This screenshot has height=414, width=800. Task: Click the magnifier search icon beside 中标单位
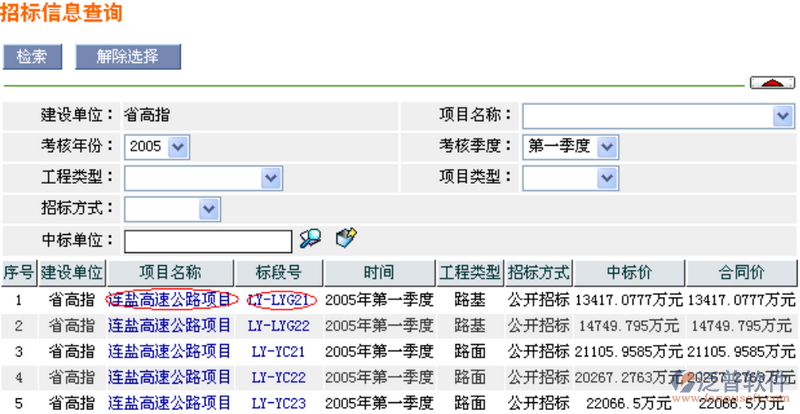click(310, 238)
